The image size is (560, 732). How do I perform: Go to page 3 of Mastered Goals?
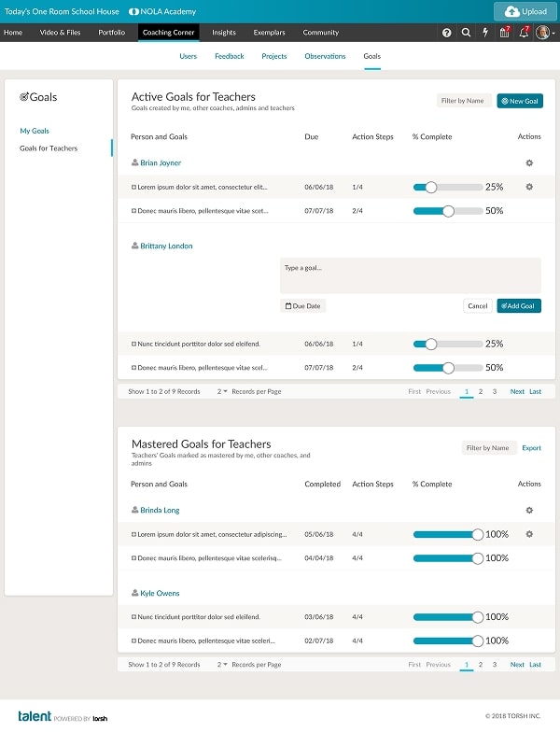point(495,665)
